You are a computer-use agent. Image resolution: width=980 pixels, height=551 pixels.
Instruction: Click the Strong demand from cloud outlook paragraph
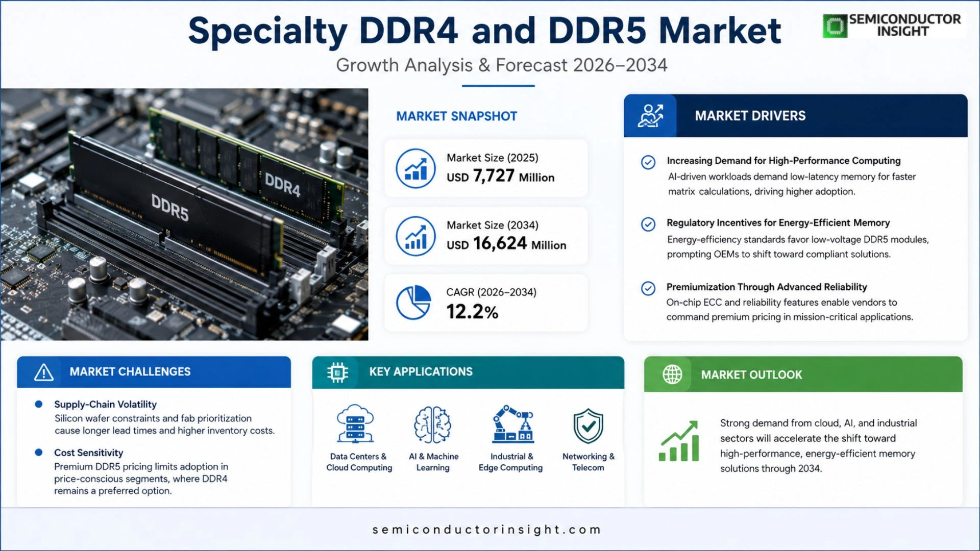click(818, 446)
